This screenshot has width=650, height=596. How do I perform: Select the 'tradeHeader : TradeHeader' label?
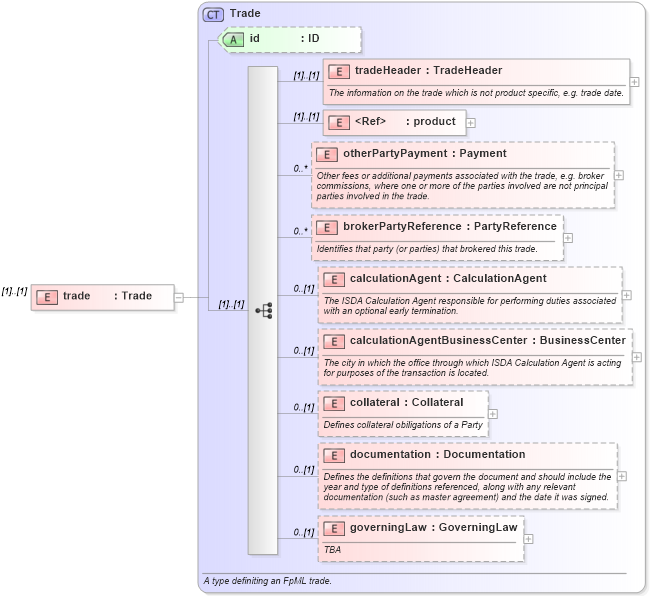(x=428, y=70)
